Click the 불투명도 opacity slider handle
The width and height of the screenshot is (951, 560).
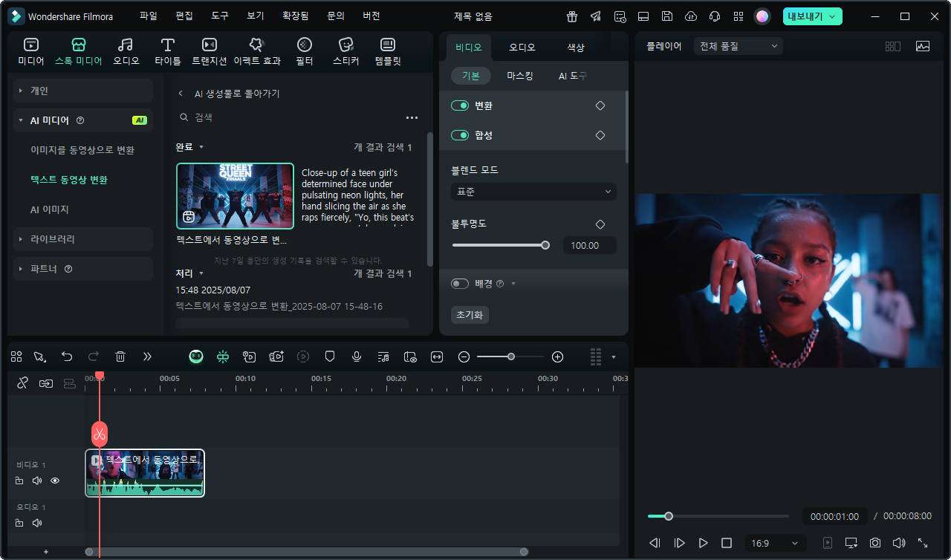545,245
